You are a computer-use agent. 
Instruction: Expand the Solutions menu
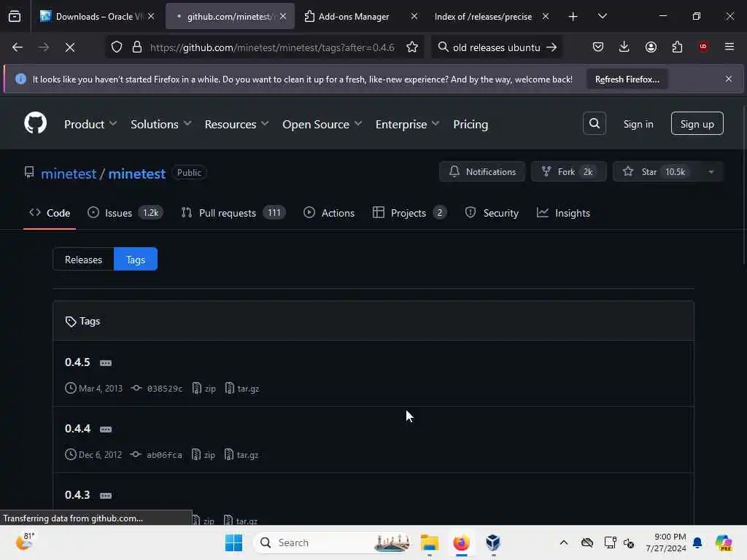[161, 124]
